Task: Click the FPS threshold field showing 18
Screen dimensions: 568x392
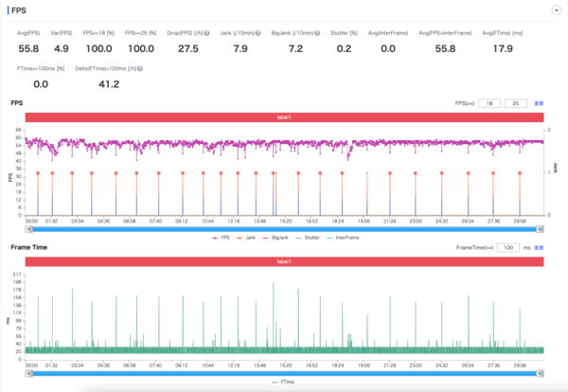Action: click(489, 103)
